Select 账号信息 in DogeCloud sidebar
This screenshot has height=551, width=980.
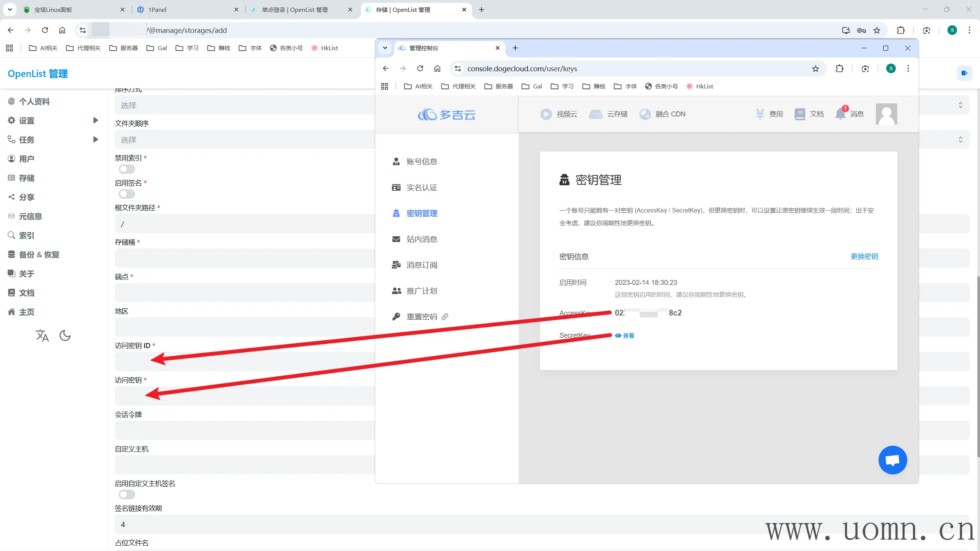click(421, 162)
